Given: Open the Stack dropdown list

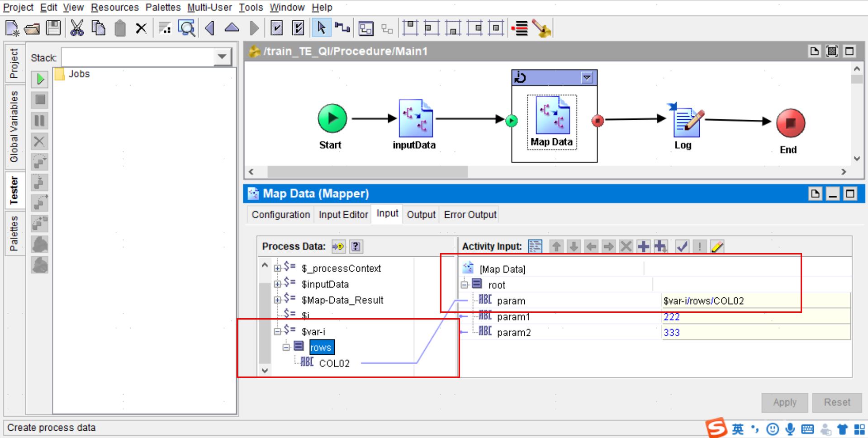Looking at the screenshot, I should [x=222, y=57].
